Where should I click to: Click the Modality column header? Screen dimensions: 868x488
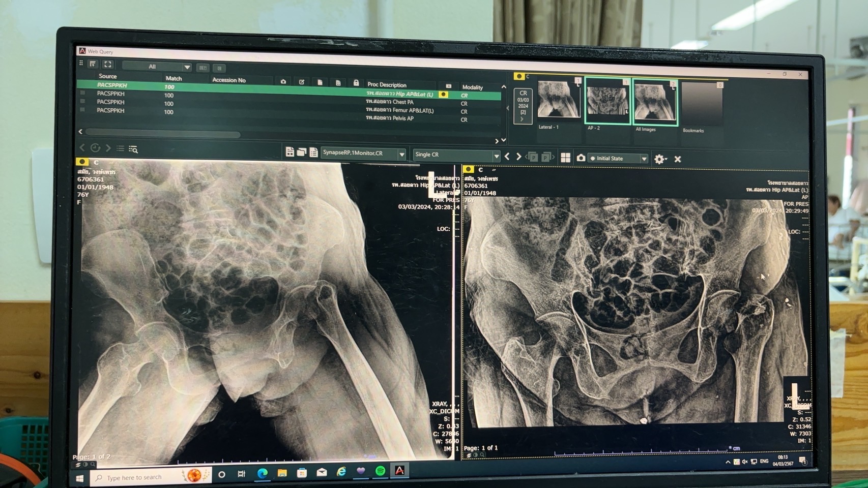[x=472, y=87]
